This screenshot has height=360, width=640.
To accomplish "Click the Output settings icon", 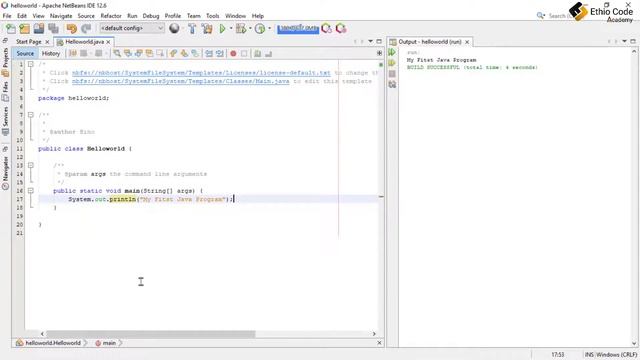I will (x=392, y=84).
